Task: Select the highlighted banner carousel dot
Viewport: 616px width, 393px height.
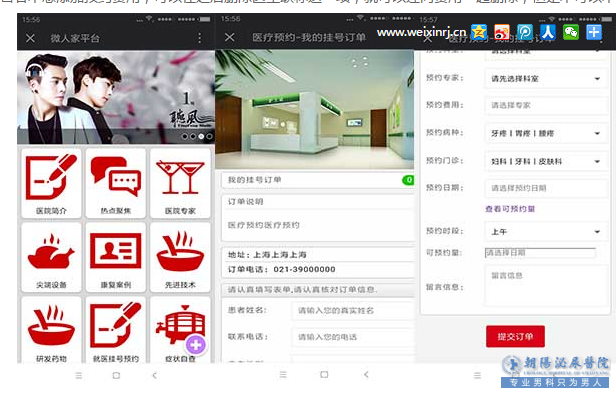Action: pos(201,136)
